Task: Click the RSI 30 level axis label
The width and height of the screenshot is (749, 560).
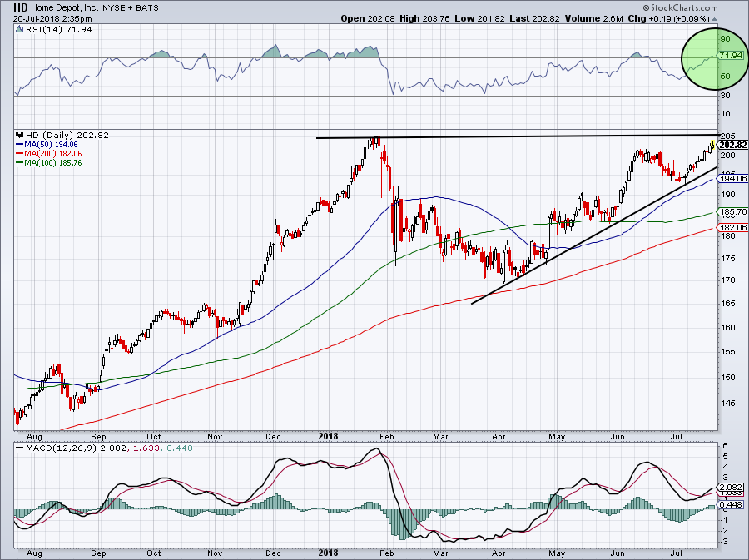Action: (x=726, y=96)
